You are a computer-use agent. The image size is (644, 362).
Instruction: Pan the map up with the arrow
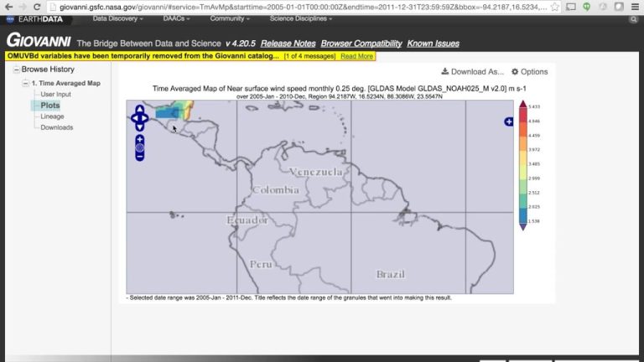pyautogui.click(x=140, y=109)
